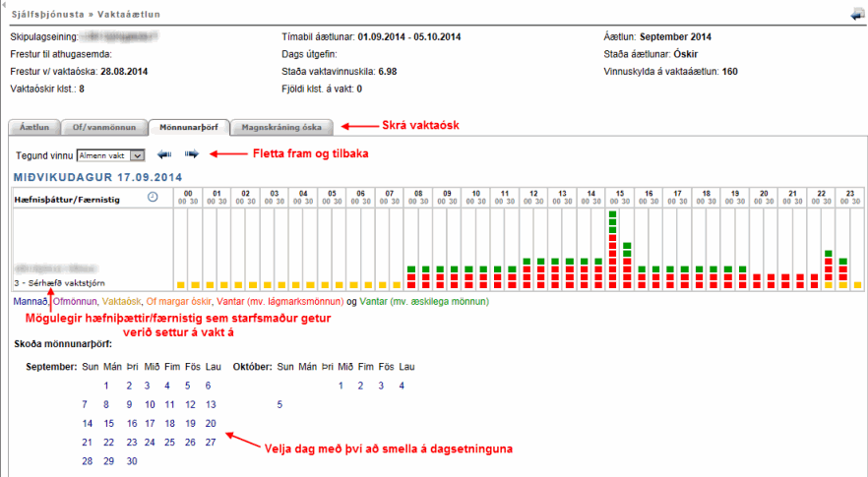Choose September 4 in the calendar

(x=167, y=386)
